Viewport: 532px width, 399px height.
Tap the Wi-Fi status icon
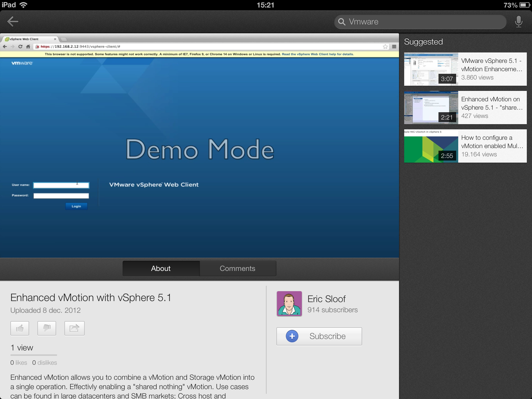[x=23, y=5]
